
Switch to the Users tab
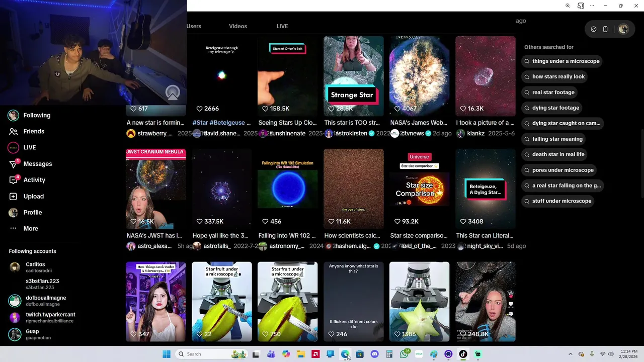click(x=194, y=26)
